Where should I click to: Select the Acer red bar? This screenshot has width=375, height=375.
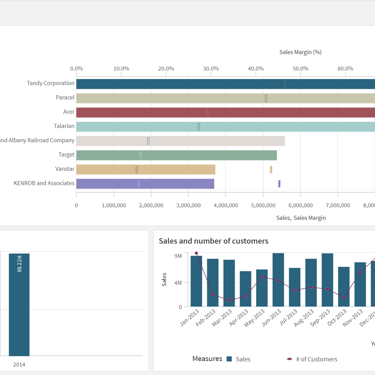pos(226,112)
